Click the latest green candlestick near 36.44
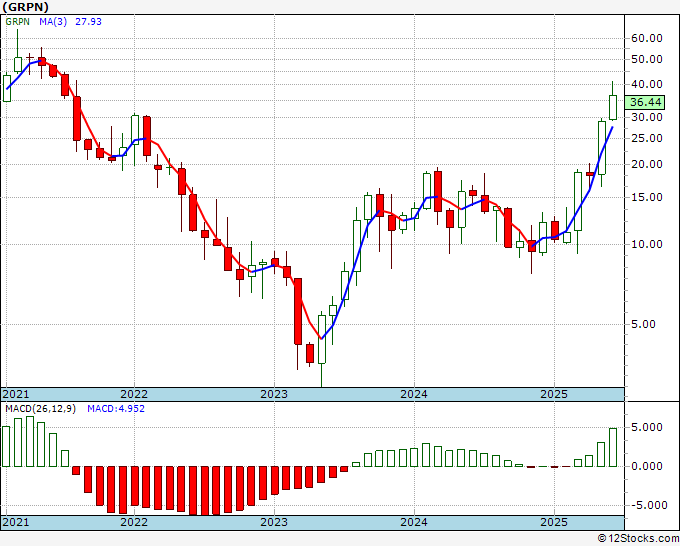Screen dimensions: 680x546 (613, 107)
